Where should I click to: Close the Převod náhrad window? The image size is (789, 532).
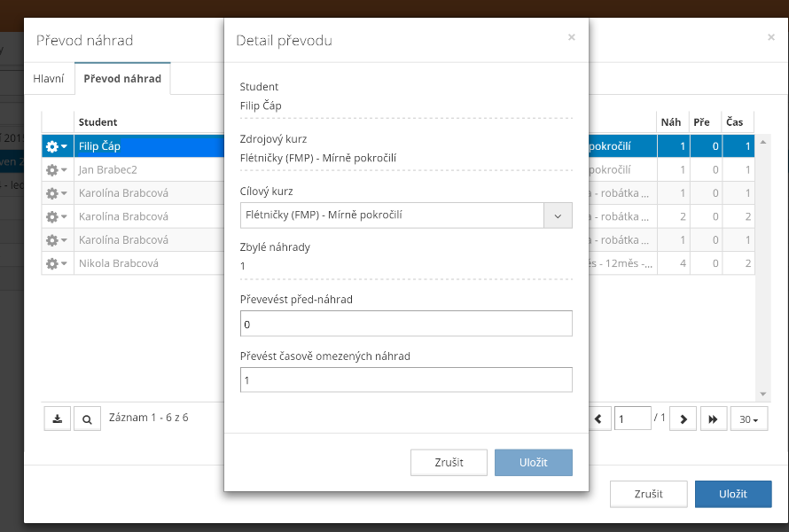[x=771, y=37]
